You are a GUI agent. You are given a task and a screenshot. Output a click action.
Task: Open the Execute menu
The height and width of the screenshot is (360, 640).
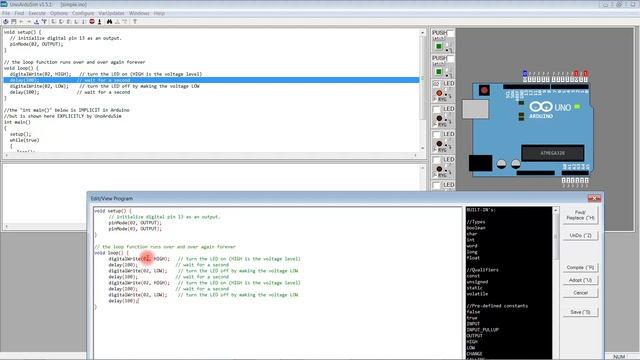[x=37, y=13]
